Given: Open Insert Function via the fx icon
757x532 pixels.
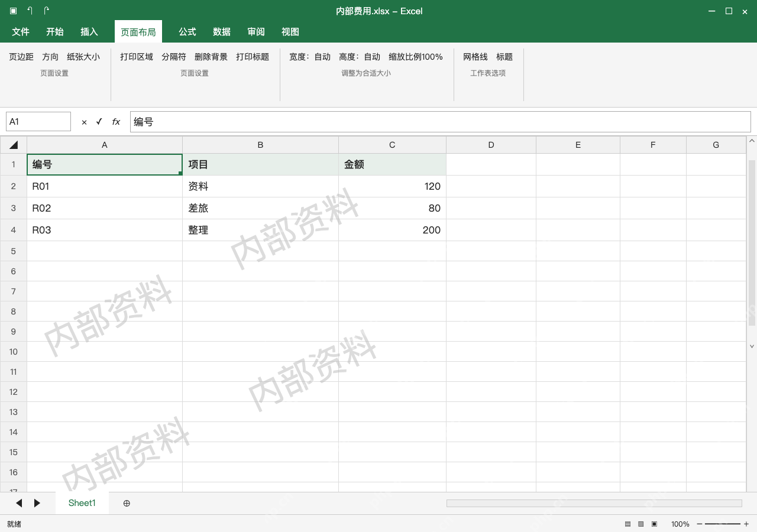Looking at the screenshot, I should point(116,122).
